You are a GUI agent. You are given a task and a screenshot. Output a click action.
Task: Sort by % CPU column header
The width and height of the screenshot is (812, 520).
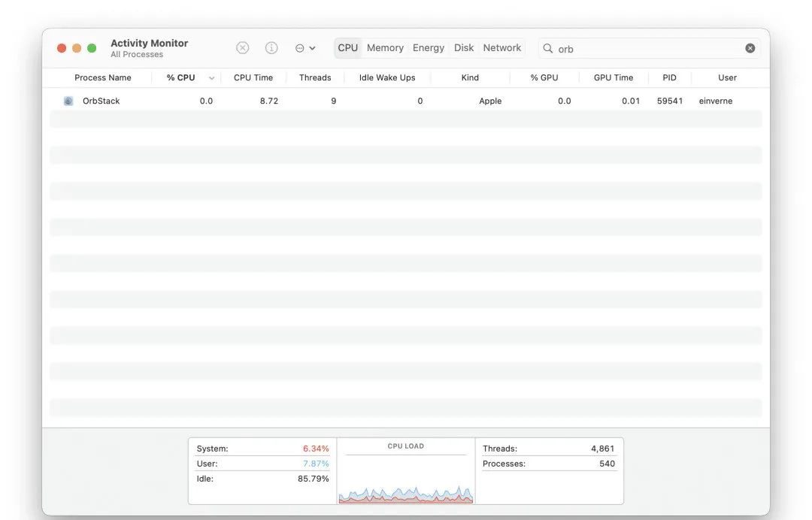(180, 77)
